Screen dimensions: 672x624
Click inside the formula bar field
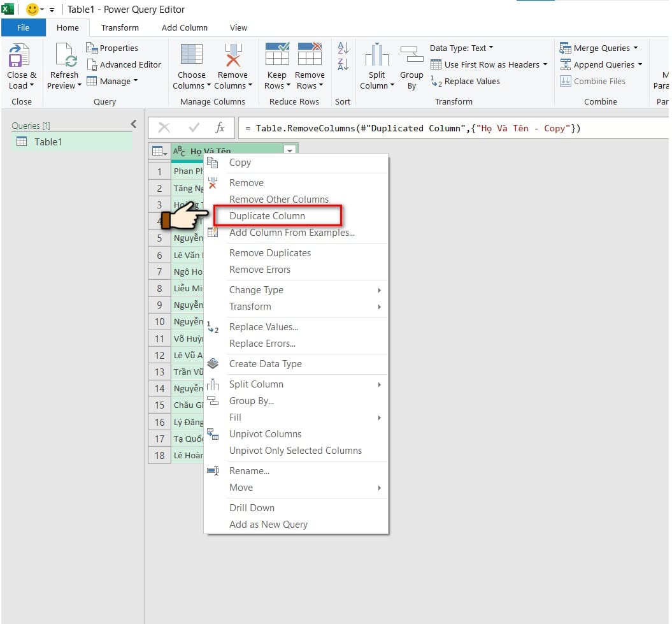pyautogui.click(x=446, y=128)
